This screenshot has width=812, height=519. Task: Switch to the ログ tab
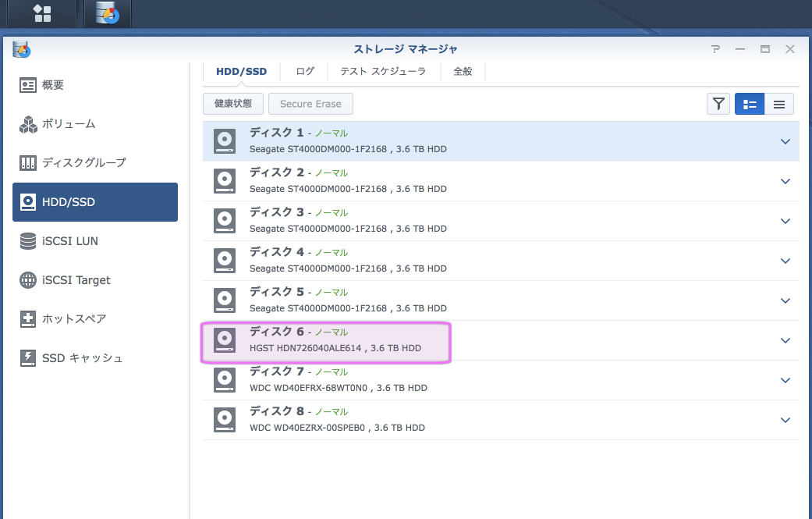[305, 71]
